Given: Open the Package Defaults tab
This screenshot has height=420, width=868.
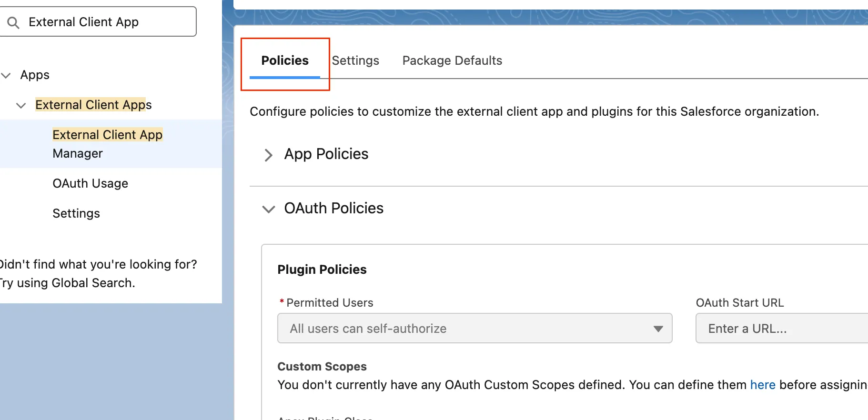Looking at the screenshot, I should pyautogui.click(x=452, y=60).
